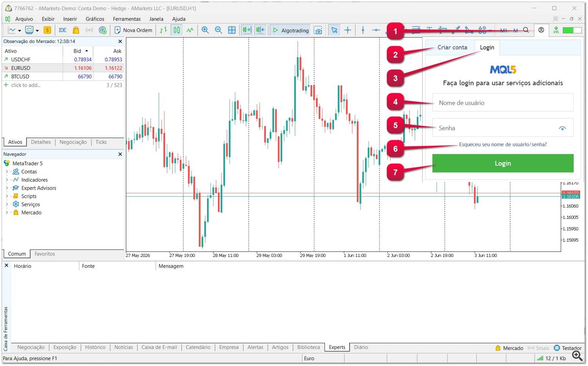588x366 pixels.
Task: Open the magnifier search icon
Action: click(x=526, y=30)
